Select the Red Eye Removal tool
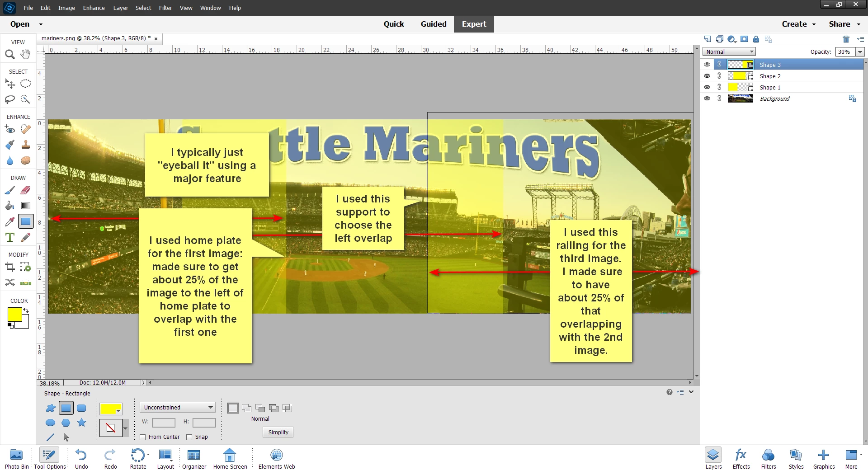Image resolution: width=868 pixels, height=470 pixels. coord(9,130)
